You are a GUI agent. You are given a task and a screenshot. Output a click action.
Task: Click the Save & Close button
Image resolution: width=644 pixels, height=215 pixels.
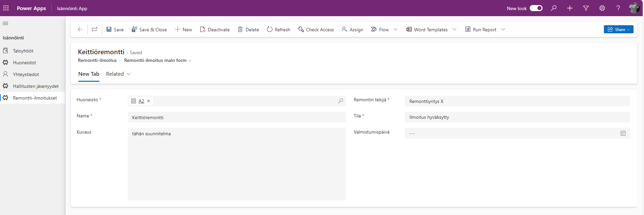click(x=149, y=29)
